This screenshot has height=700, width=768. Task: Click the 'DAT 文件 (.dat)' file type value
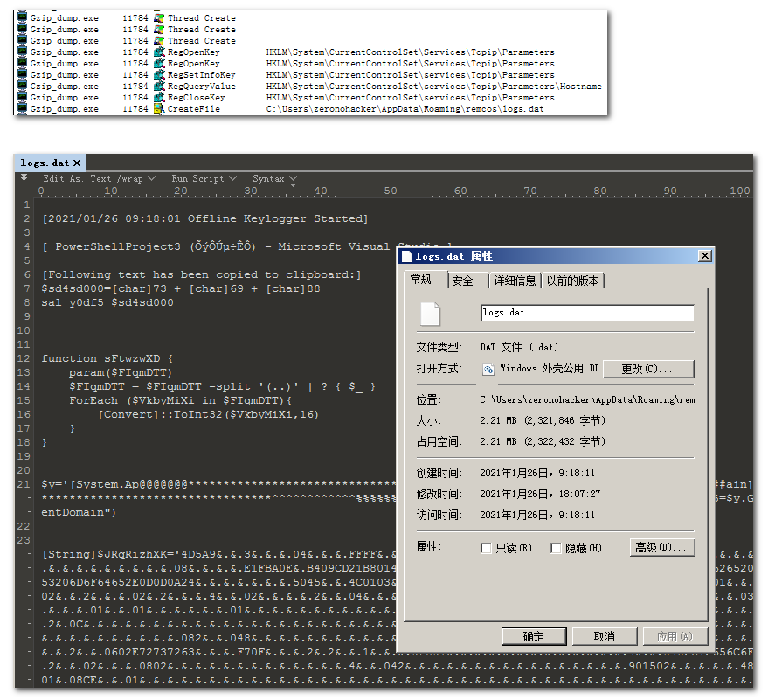(x=519, y=347)
